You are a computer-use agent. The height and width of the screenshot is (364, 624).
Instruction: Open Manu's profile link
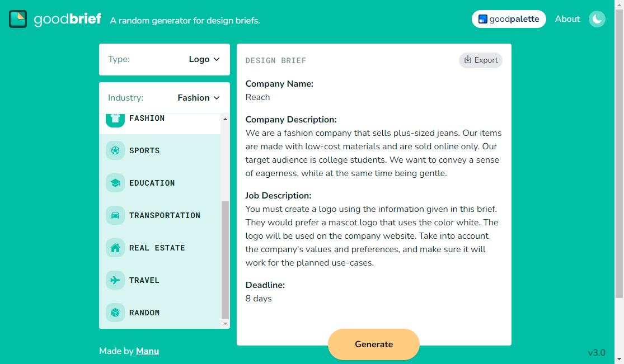pos(147,351)
